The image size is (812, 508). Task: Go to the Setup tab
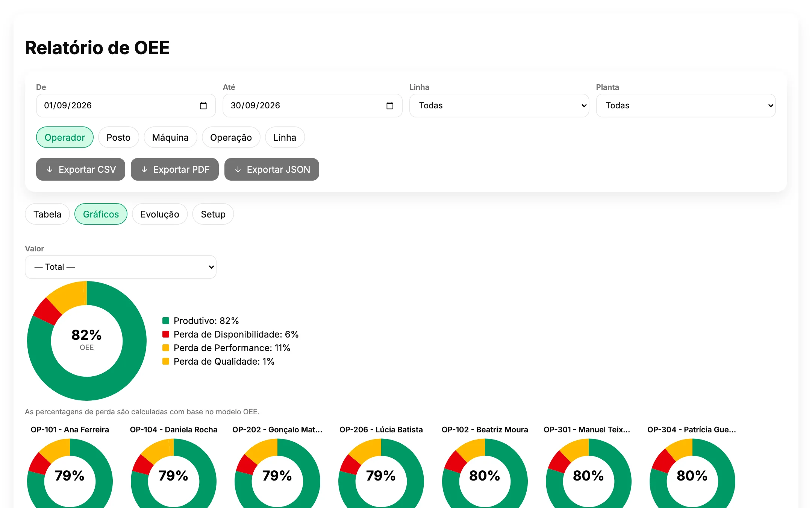coord(213,214)
